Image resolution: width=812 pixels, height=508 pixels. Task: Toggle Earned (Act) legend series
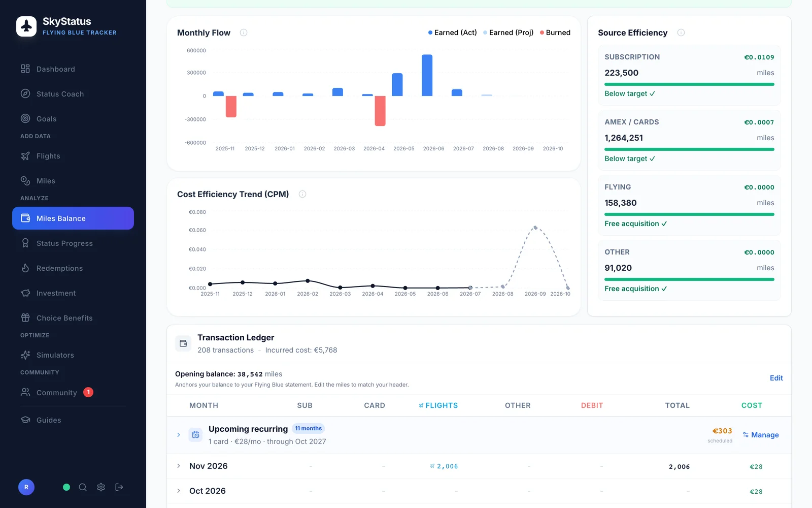(453, 33)
